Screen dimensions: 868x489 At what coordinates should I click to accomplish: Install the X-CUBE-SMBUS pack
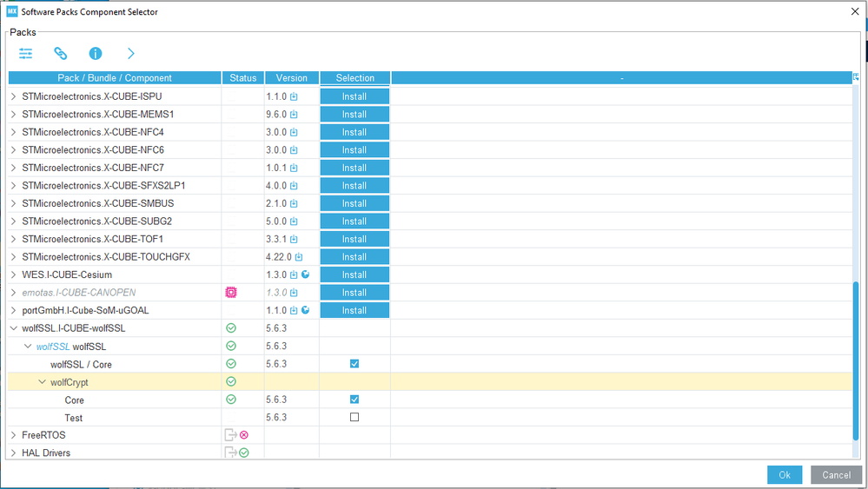coord(354,203)
